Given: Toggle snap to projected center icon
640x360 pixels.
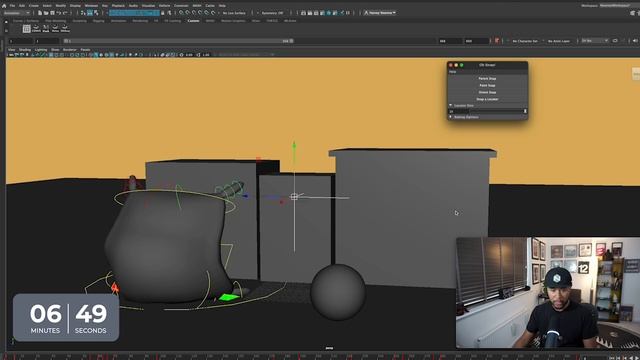Looking at the screenshot, I should 200,13.
